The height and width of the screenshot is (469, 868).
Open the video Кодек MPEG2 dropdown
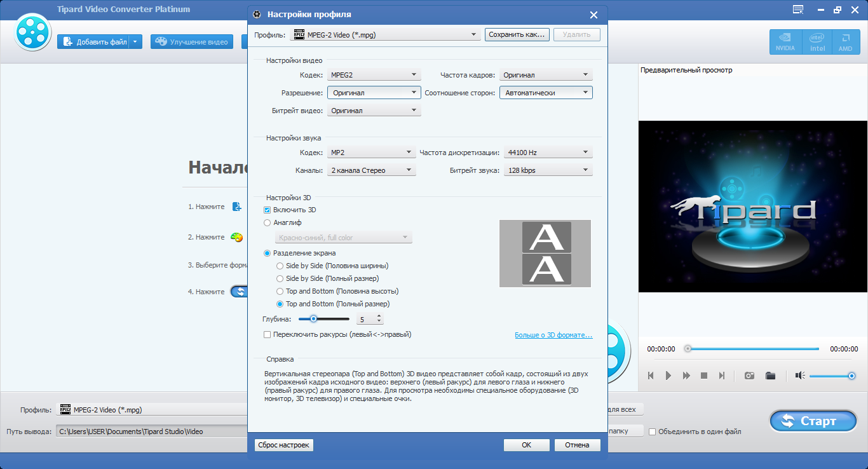(374, 75)
